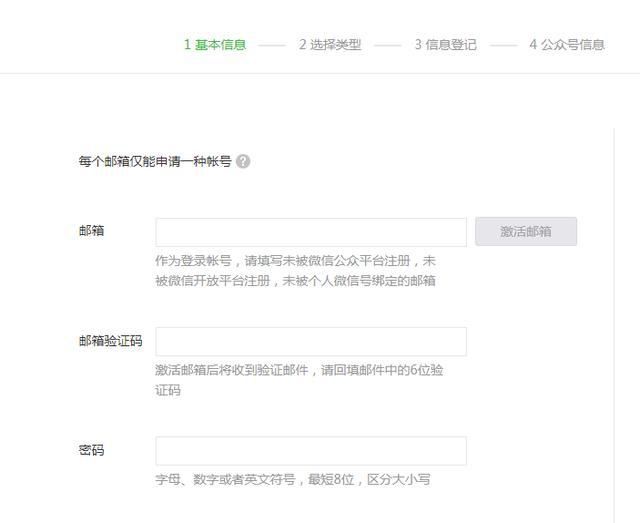Click the connector line between 选择类型 and 信息登记
Viewport: 640px width, 523px height.
point(388,45)
